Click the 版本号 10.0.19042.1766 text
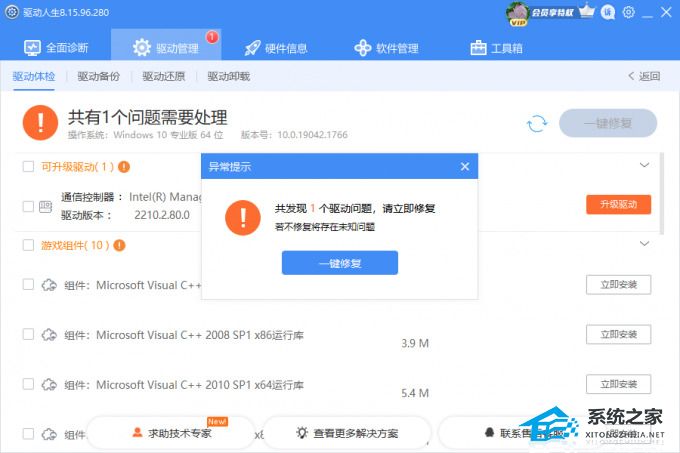Viewport: 680px width, 453px height. [x=294, y=135]
